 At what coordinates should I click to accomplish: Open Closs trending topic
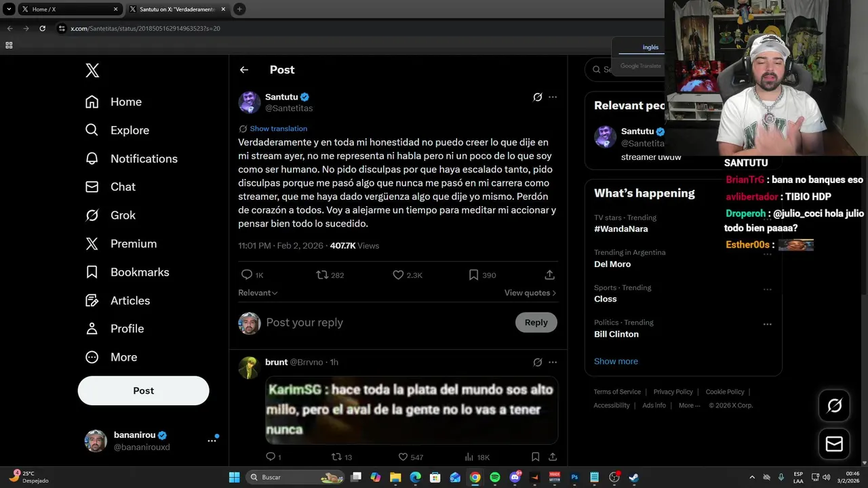pyautogui.click(x=606, y=299)
